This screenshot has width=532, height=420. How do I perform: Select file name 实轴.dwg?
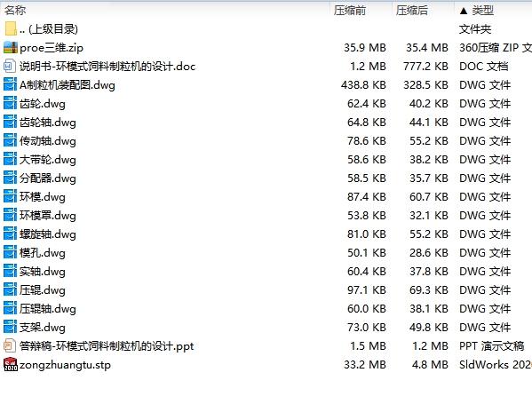coord(43,272)
